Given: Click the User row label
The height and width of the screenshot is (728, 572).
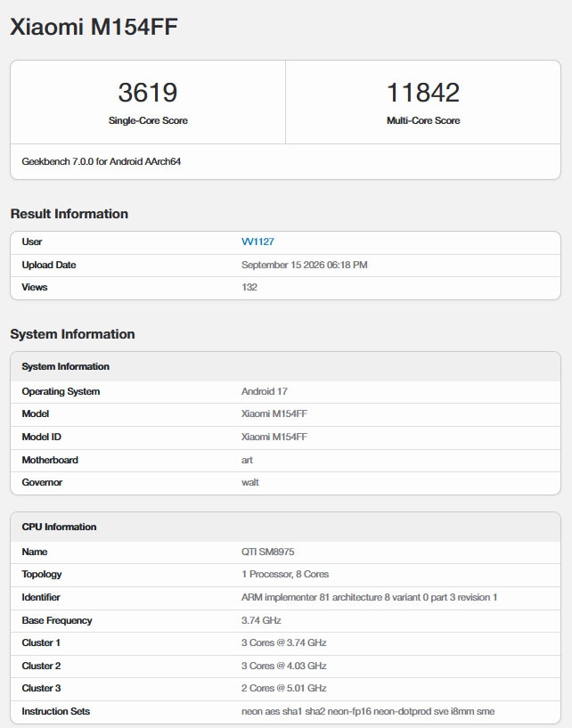Looking at the screenshot, I should (31, 241).
